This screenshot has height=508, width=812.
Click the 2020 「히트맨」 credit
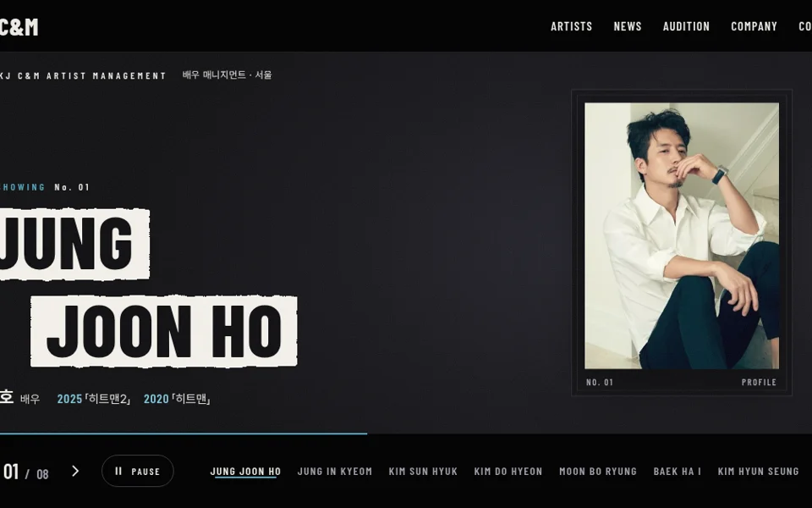click(x=177, y=399)
